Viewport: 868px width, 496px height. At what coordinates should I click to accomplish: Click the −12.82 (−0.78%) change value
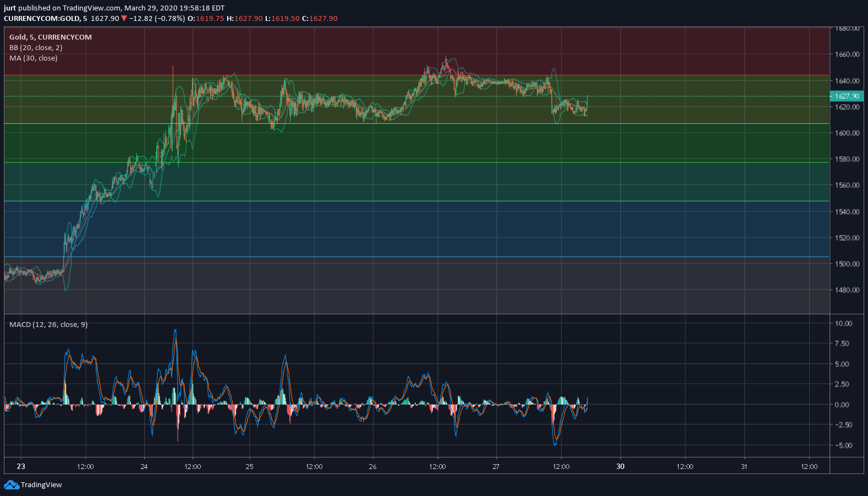157,18
